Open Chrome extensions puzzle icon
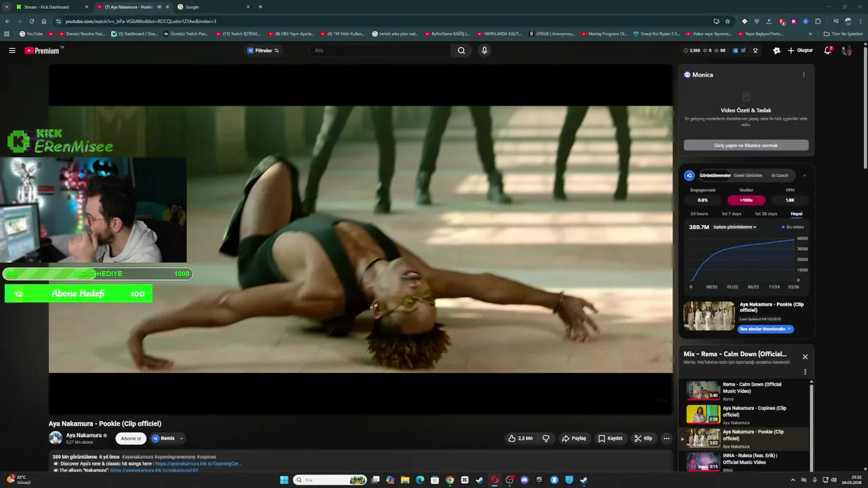Viewport: 868px width, 488px height. pos(818,21)
